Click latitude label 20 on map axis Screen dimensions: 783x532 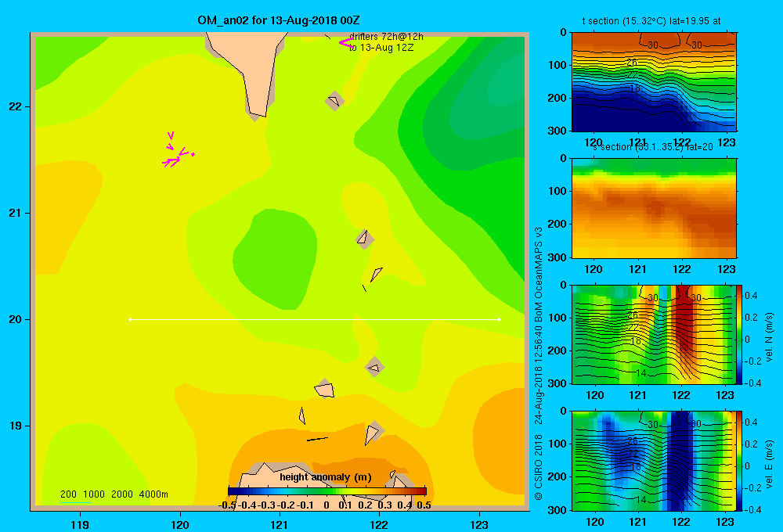[x=16, y=319]
